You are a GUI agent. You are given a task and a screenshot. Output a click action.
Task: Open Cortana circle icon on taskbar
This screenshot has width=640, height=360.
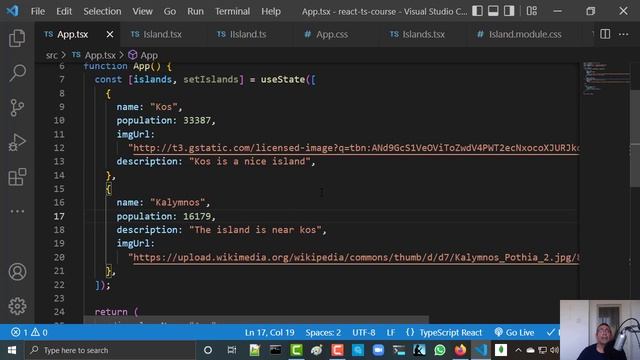[x=208, y=350]
